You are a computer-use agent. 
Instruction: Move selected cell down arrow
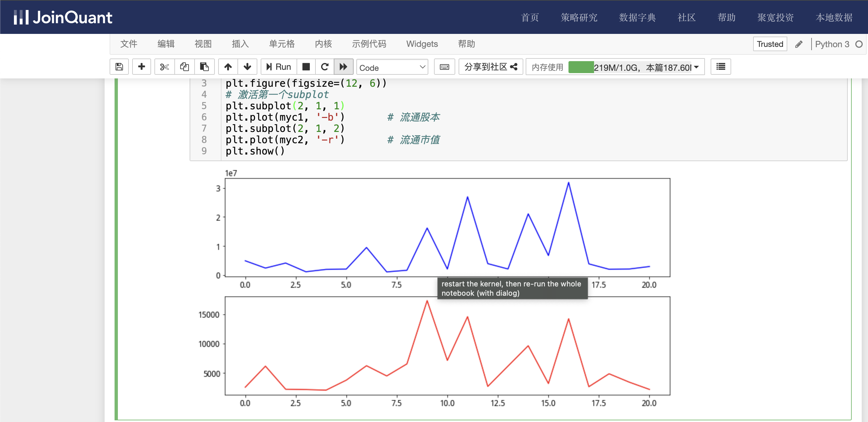click(x=247, y=67)
